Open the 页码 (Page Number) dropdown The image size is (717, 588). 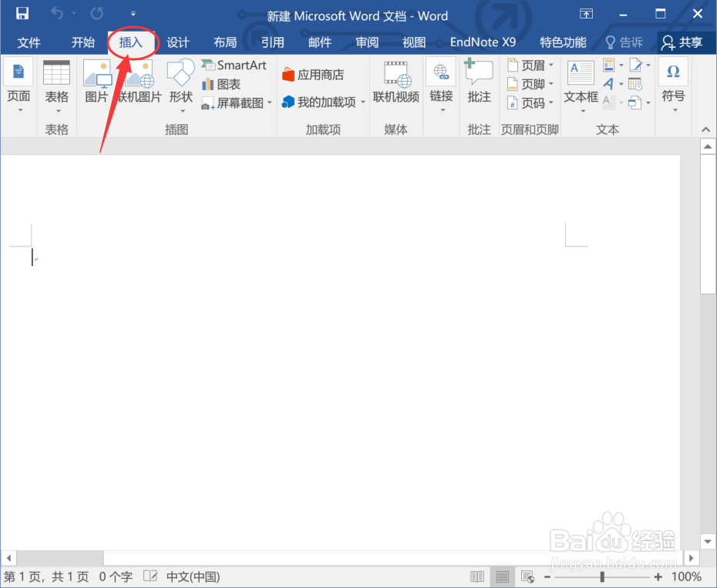(530, 103)
